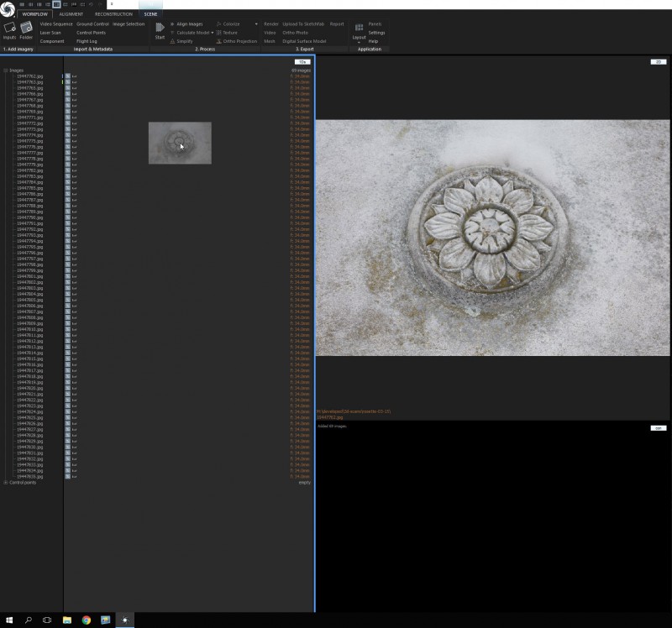Open the Colorize group dropdown arrow
Viewport: 672px width, 628px height.
256,24
